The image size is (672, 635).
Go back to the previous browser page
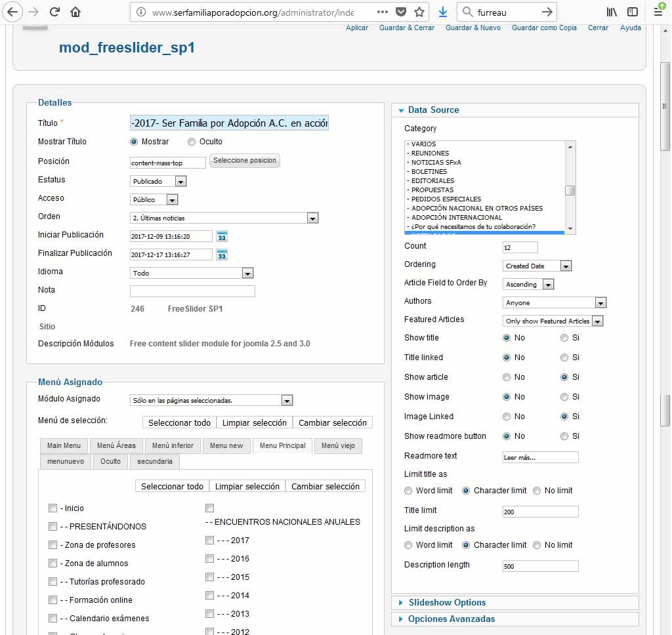(x=12, y=12)
